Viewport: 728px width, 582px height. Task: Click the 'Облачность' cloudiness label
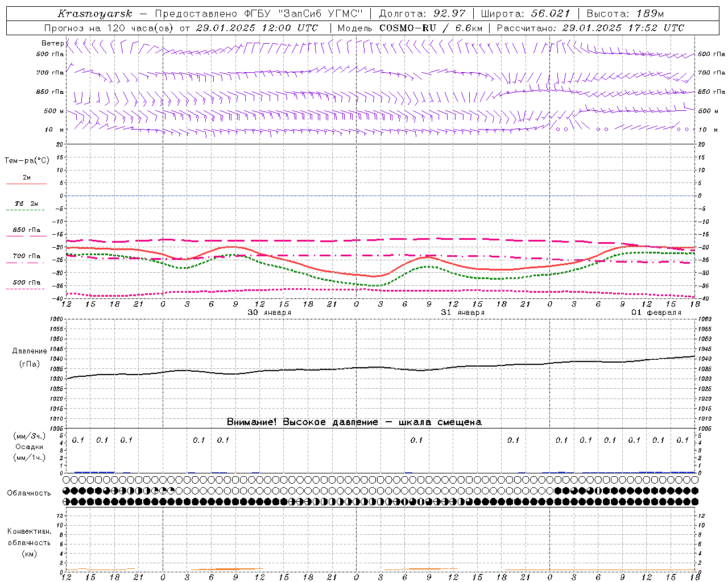point(29,493)
